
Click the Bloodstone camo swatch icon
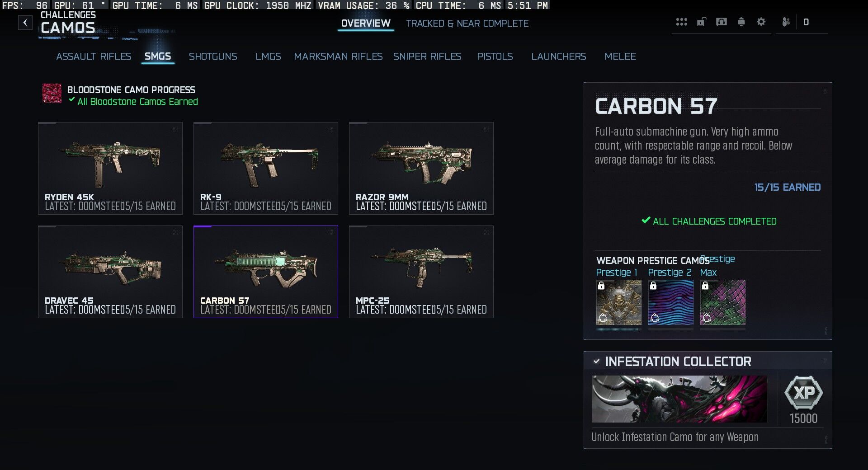coord(52,93)
